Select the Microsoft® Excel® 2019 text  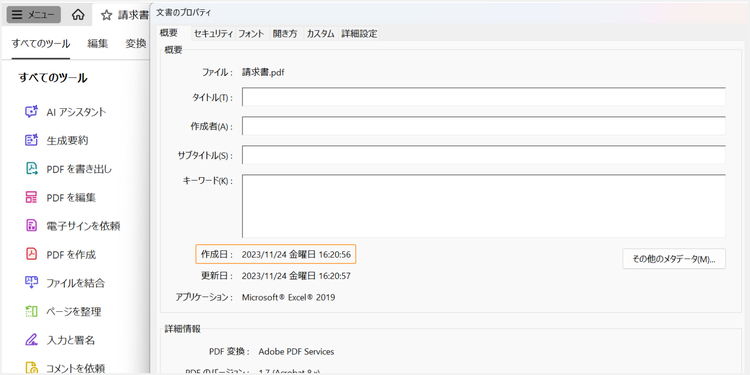(x=288, y=298)
